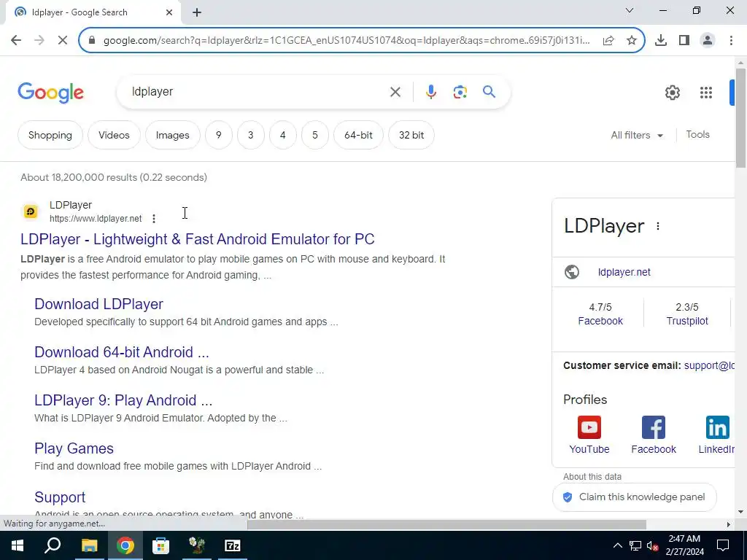747x560 pixels.
Task: Open Google apps grid
Action: pyautogui.click(x=706, y=93)
